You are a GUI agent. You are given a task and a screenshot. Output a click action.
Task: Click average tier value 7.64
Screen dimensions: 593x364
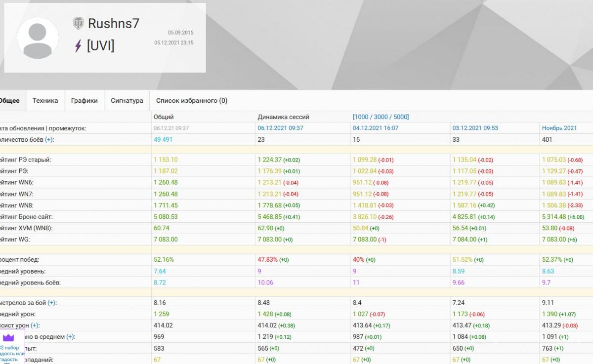pos(160,271)
